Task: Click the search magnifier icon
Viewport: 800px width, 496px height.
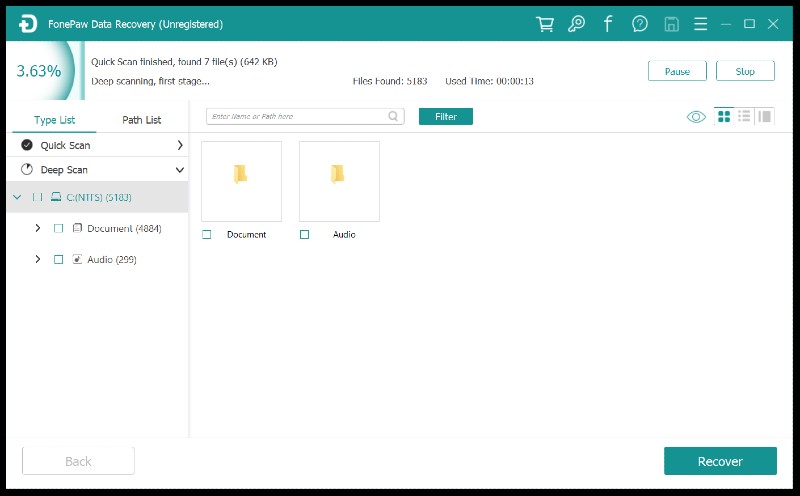Action: 393,116
